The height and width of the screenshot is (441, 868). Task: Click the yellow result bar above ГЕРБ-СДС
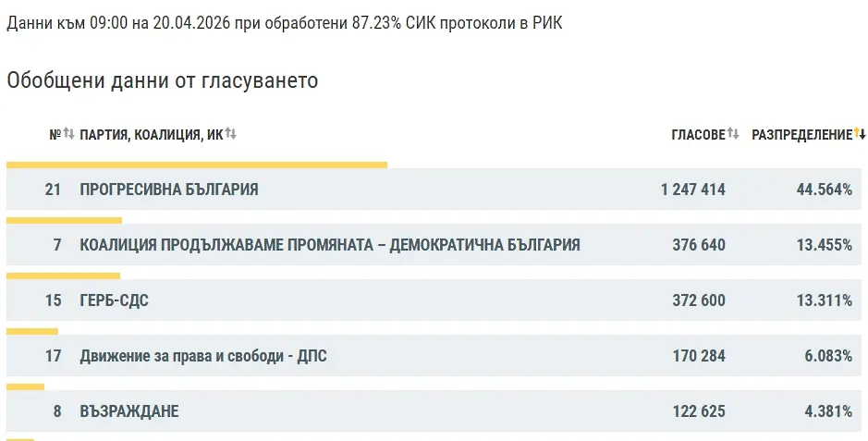click(x=63, y=276)
